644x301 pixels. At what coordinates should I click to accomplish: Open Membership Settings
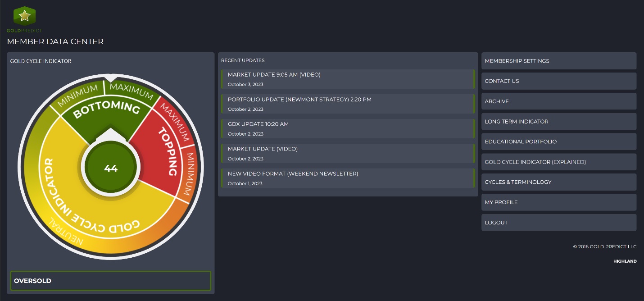tap(559, 61)
